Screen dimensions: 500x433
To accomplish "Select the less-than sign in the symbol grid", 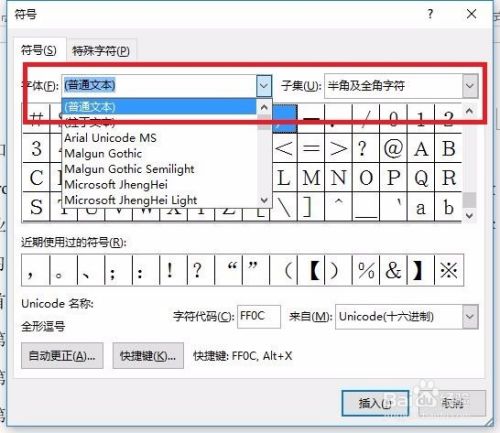I will [x=284, y=148].
